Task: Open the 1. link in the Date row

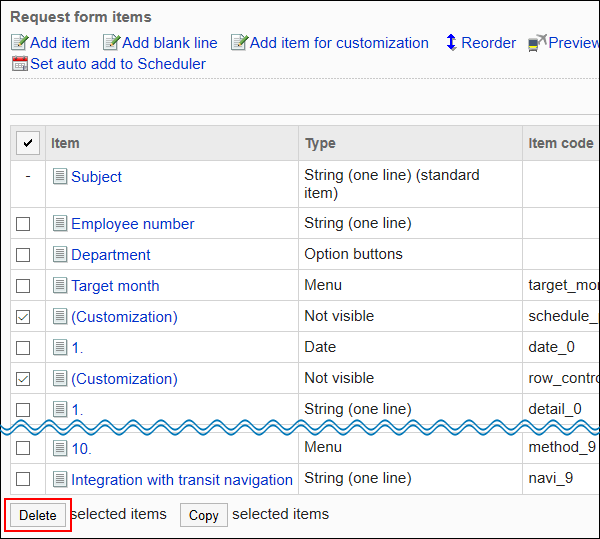Action: tap(77, 348)
